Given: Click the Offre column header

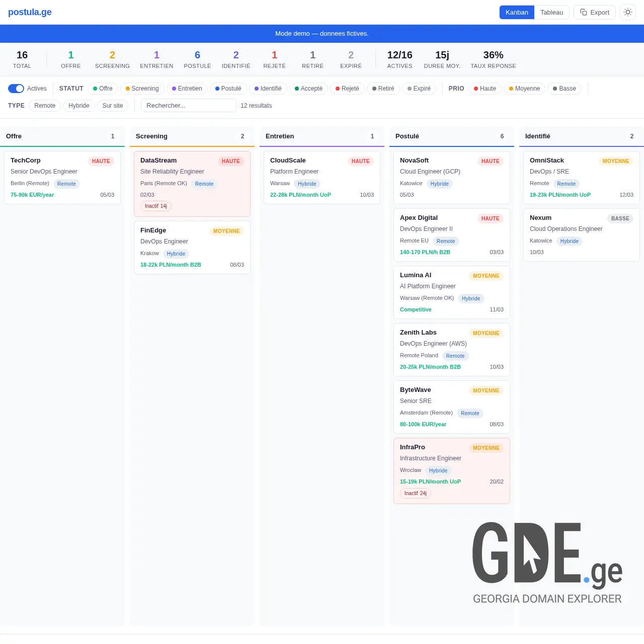Looking at the screenshot, I should tap(62, 136).
